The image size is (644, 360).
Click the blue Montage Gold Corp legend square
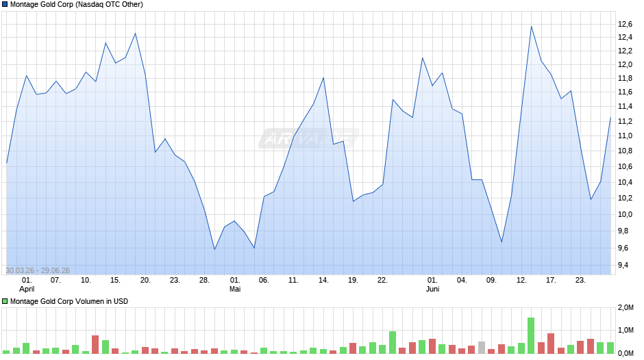(5, 5)
